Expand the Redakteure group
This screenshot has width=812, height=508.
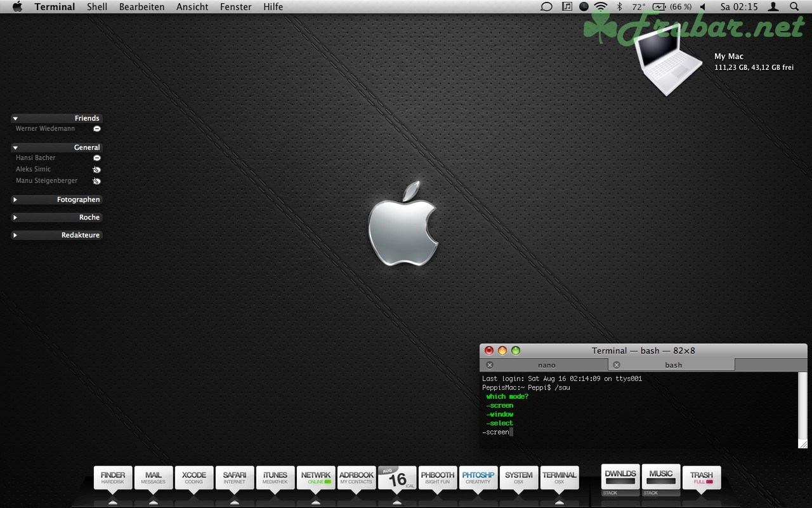click(15, 236)
